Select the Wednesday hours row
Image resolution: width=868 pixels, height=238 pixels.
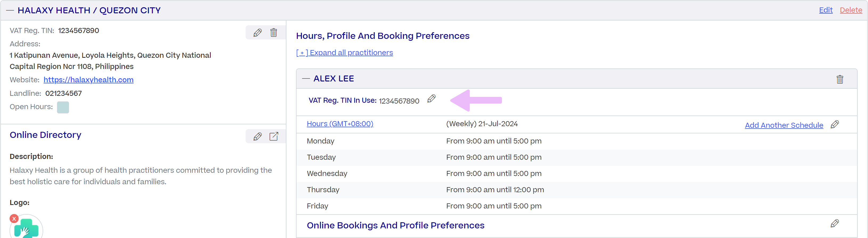tap(577, 173)
